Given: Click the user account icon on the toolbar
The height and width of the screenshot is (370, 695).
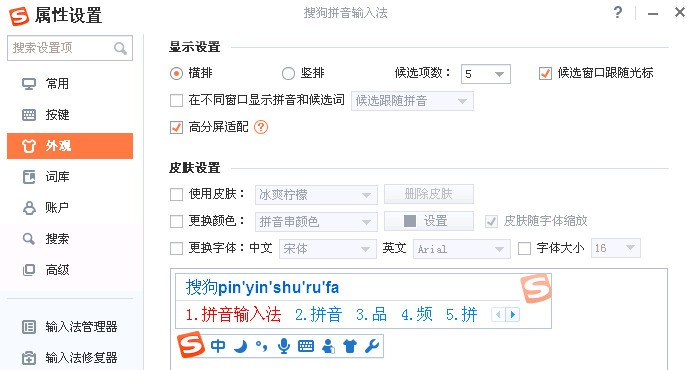Looking at the screenshot, I should pos(328,346).
